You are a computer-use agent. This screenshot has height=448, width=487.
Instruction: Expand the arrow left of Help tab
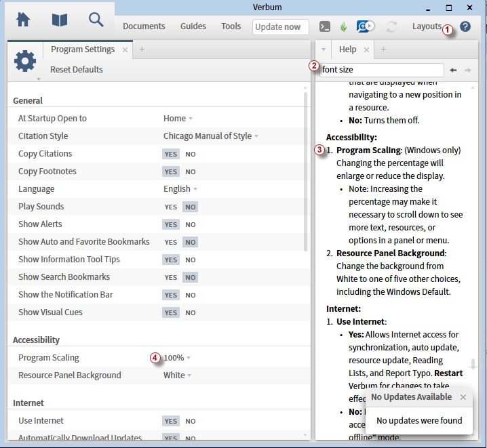pos(324,49)
